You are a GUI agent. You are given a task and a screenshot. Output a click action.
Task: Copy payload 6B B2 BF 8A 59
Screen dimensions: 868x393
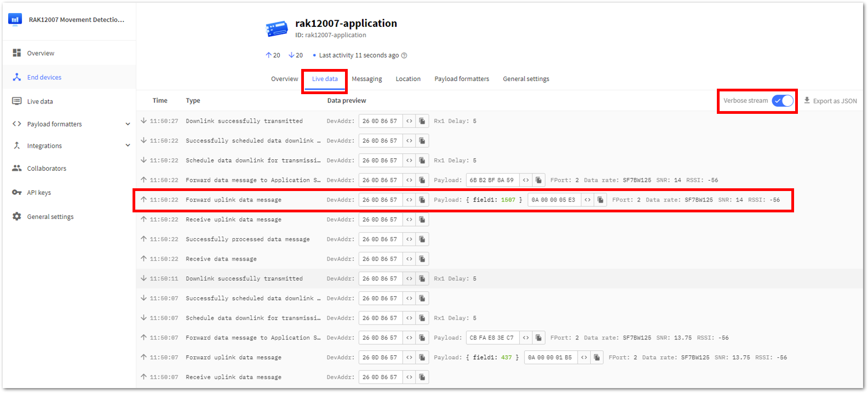click(x=539, y=180)
